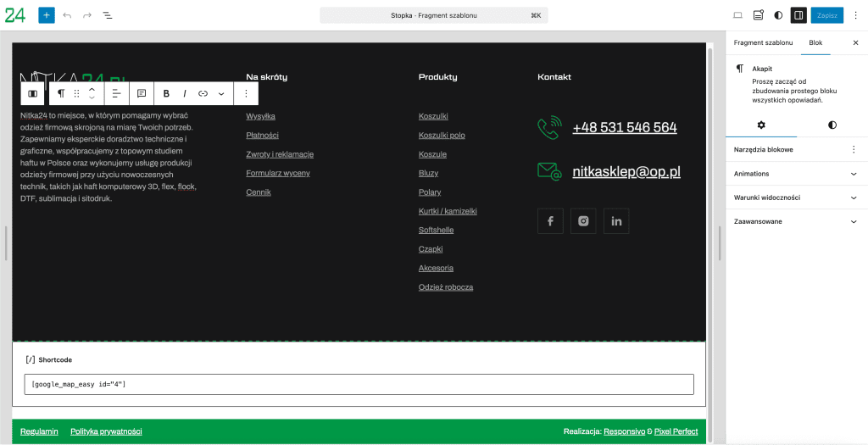Image resolution: width=868 pixels, height=445 pixels.
Task: Insert a link via block toolbar
Action: click(x=203, y=93)
